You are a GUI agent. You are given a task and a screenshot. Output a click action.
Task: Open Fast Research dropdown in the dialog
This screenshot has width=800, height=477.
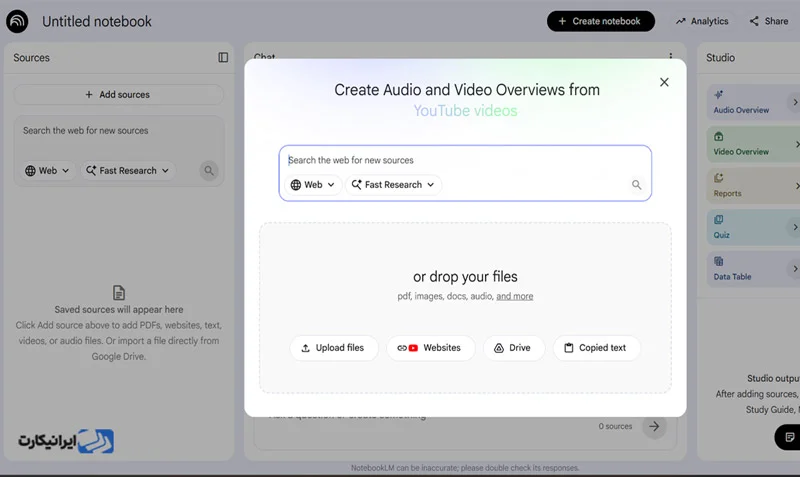coord(393,185)
